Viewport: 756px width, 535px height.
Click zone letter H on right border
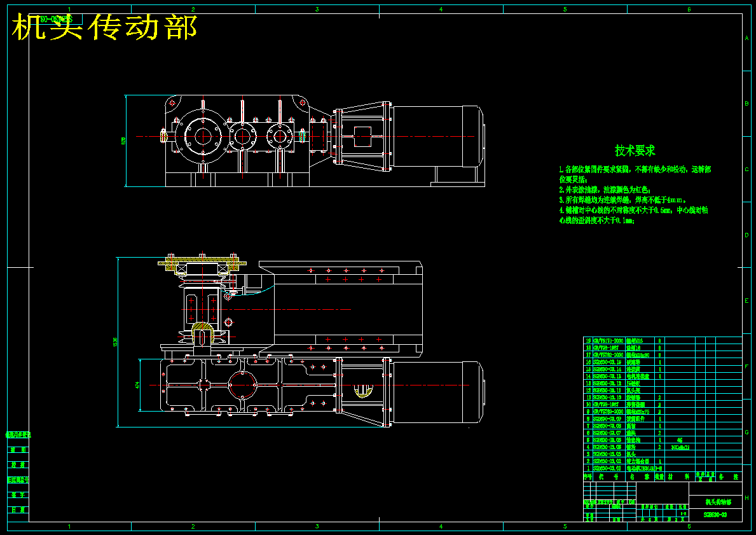(747, 498)
